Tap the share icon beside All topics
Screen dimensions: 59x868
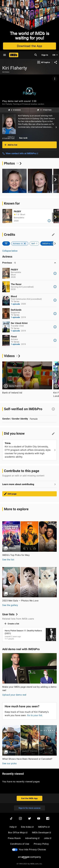[x=55, y=62]
